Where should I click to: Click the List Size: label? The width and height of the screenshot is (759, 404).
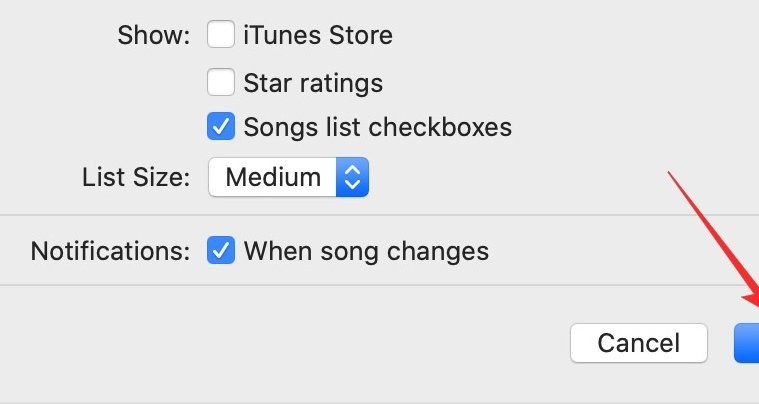tap(136, 178)
